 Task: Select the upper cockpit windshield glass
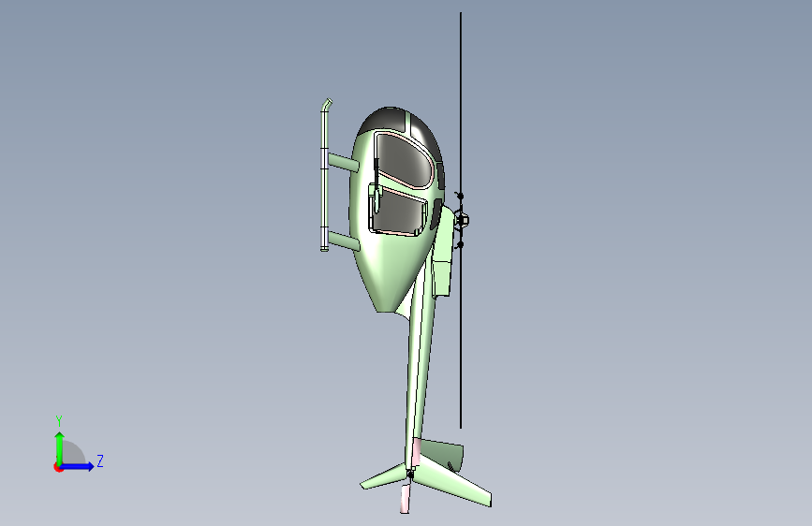(x=403, y=159)
